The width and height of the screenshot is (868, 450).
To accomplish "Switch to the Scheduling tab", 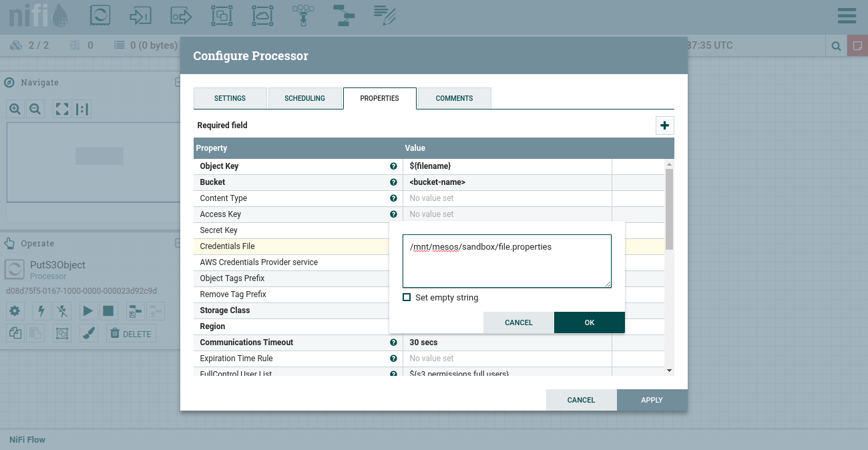I will point(304,98).
